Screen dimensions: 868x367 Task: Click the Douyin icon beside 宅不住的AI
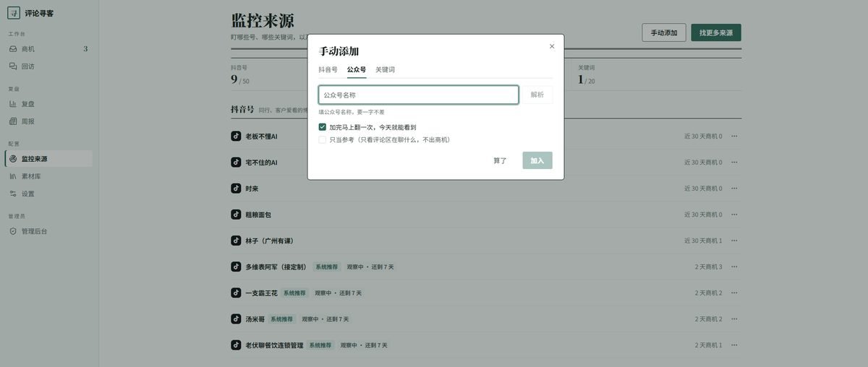point(236,162)
